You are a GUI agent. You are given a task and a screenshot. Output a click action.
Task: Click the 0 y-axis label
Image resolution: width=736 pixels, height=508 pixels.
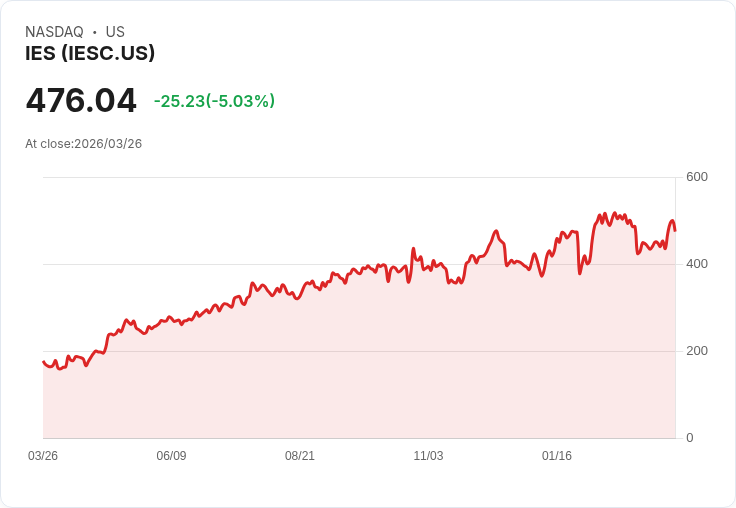(x=690, y=438)
